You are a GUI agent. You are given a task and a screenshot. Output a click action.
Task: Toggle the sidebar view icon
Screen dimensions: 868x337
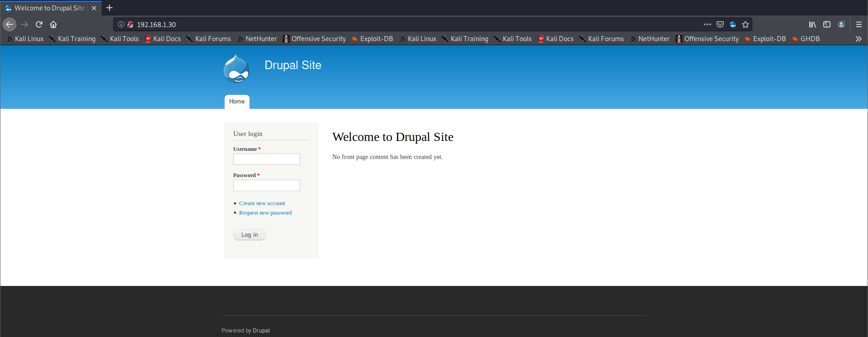[827, 24]
